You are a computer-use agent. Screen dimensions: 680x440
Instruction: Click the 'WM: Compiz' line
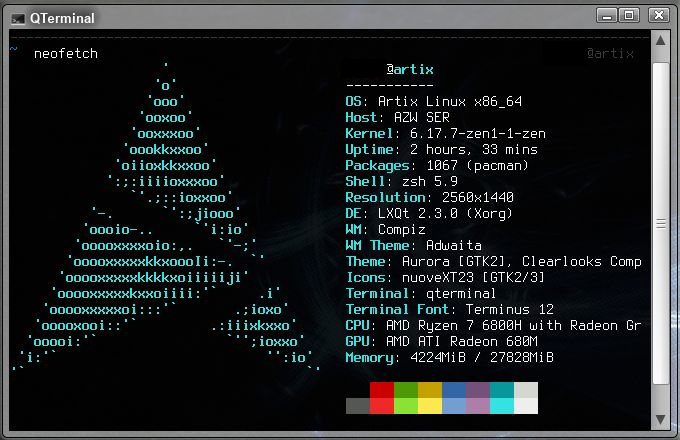coord(386,229)
